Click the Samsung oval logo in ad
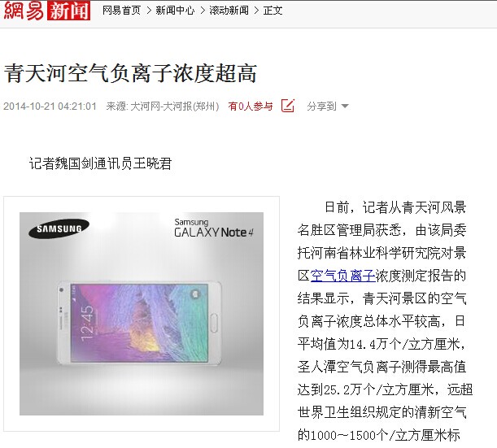 click(x=59, y=228)
